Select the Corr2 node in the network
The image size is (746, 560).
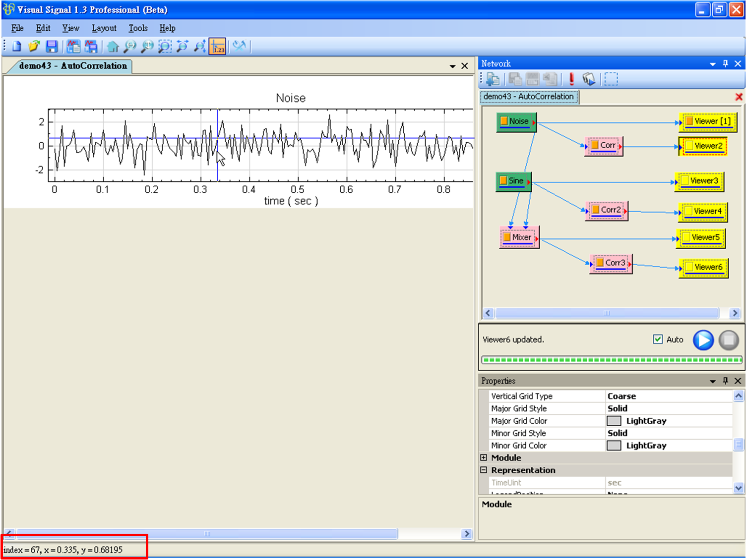pos(607,210)
